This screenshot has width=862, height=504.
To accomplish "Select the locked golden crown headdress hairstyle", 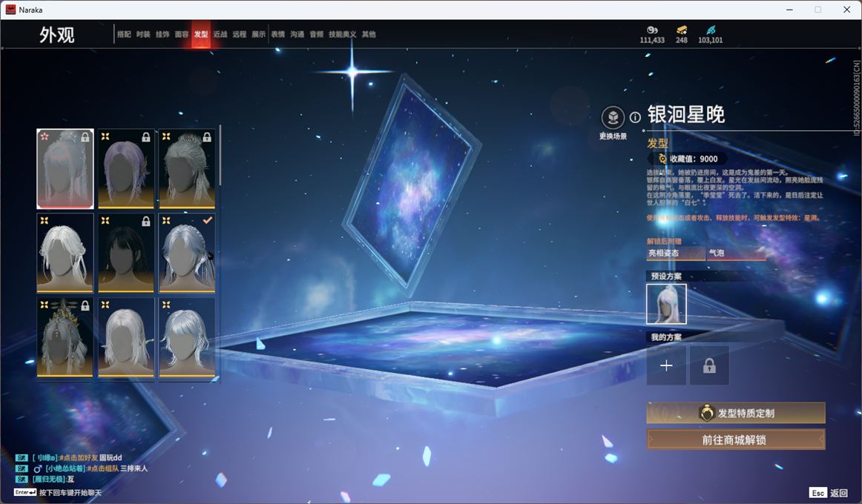I will point(65,337).
